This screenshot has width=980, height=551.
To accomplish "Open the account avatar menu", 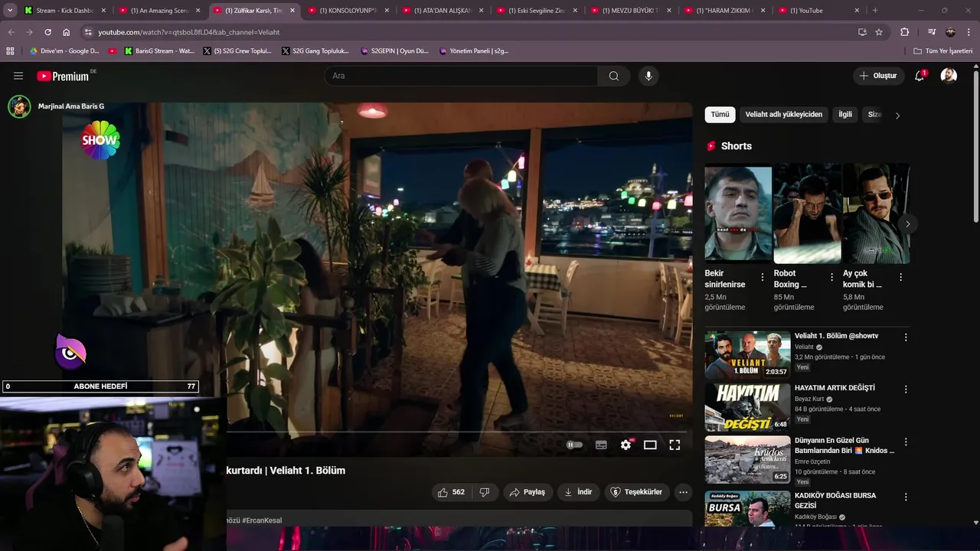I will pyautogui.click(x=949, y=76).
